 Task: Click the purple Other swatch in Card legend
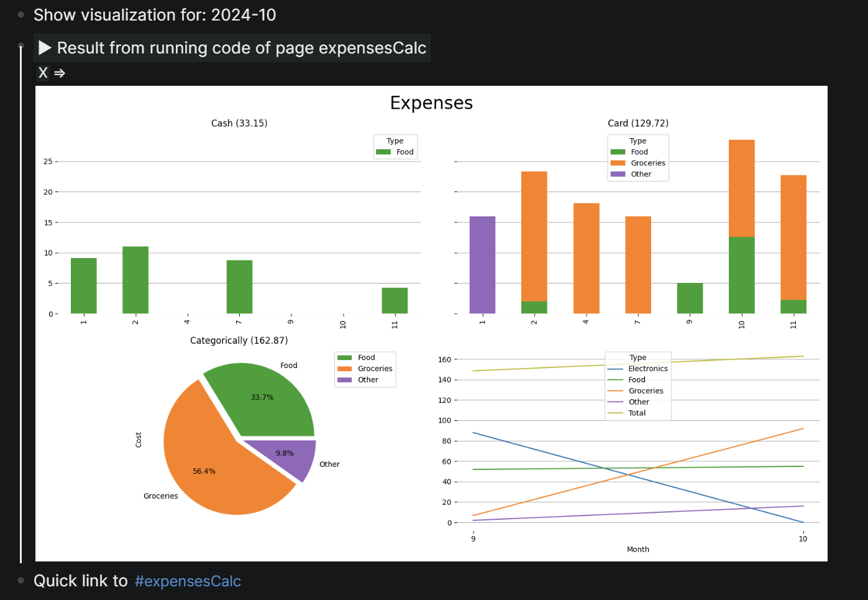[x=618, y=174]
